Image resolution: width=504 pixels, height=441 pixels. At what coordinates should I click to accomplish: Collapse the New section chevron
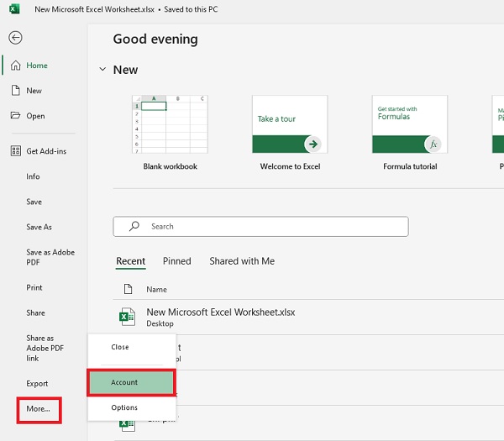[102, 69]
